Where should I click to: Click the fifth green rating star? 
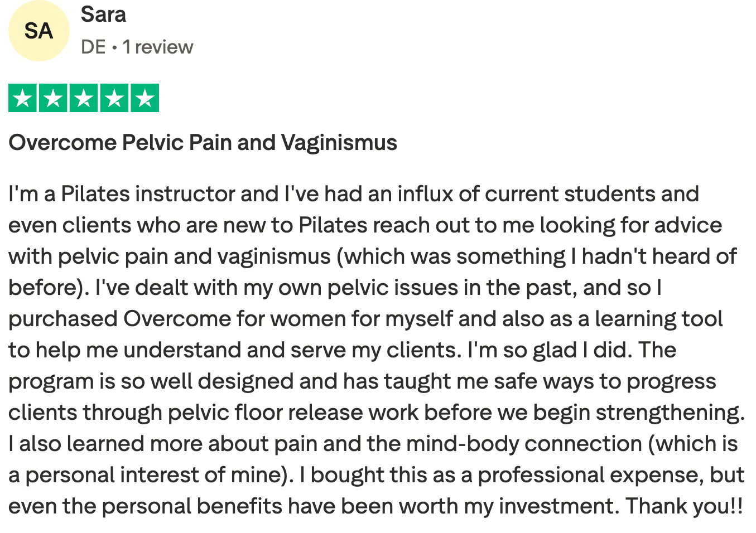[x=145, y=98]
